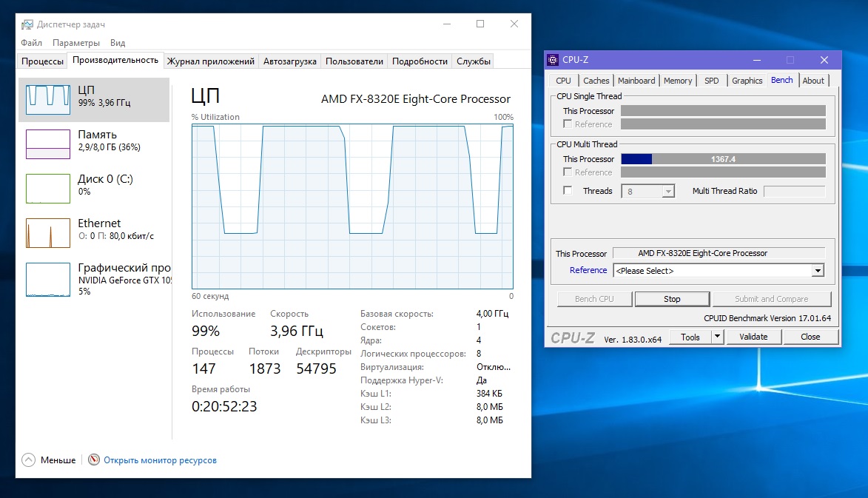Select the Память memory thumbnail
The width and height of the screenshot is (868, 498).
click(x=48, y=144)
